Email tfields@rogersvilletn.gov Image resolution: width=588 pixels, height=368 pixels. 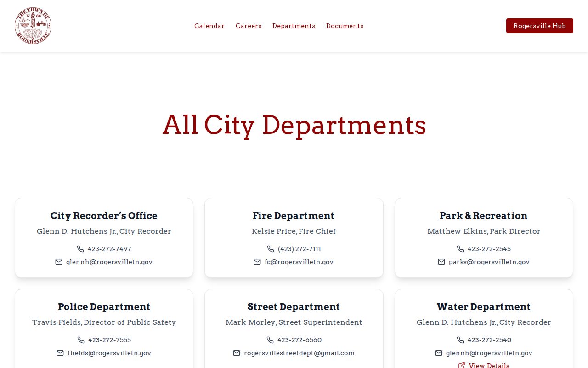pyautogui.click(x=109, y=353)
